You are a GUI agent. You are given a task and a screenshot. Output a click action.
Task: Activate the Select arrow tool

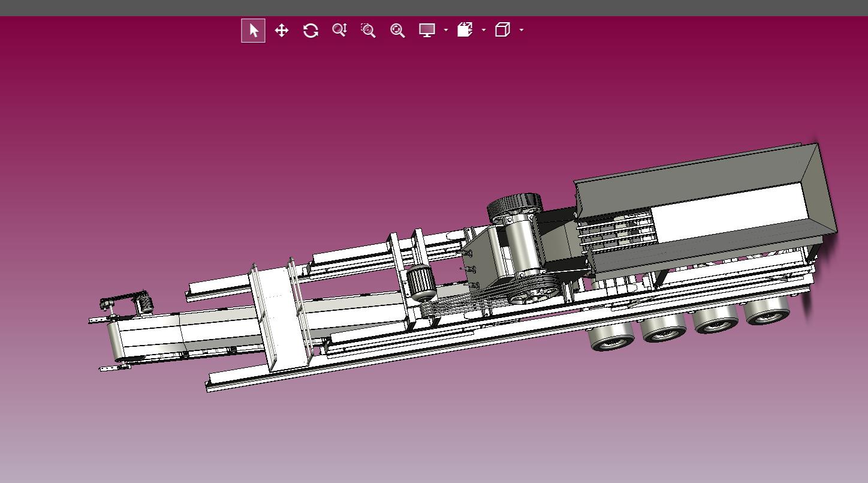click(x=253, y=31)
